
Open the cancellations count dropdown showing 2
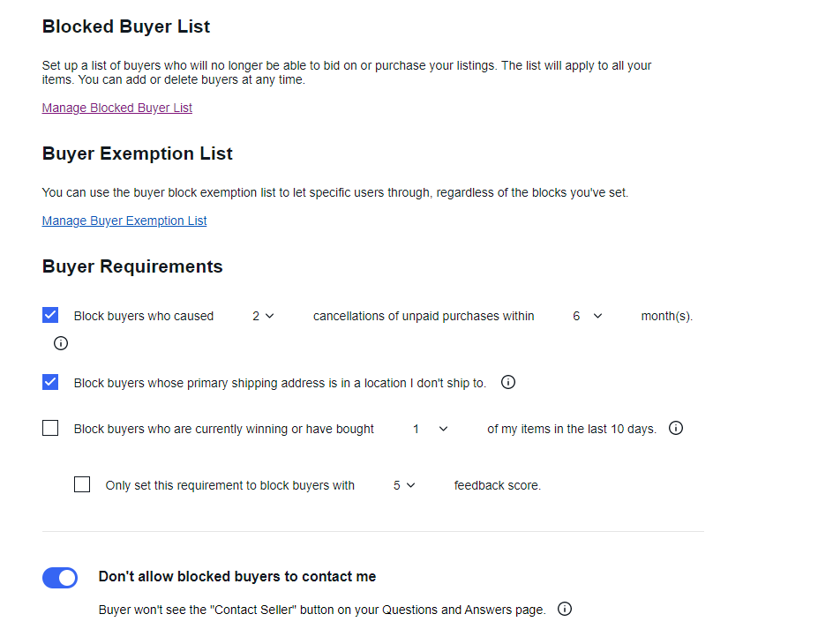[x=263, y=316]
